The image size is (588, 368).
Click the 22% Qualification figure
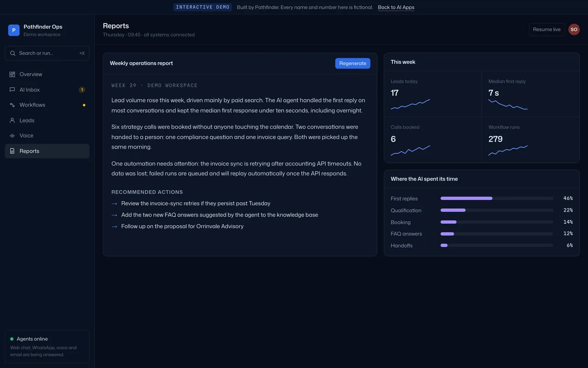pyautogui.click(x=568, y=210)
